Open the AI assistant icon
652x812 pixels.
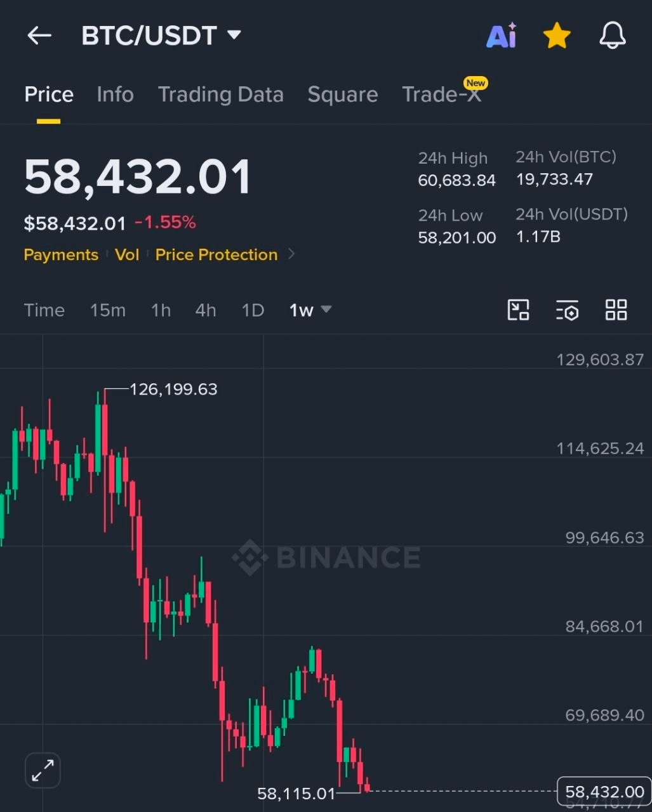(x=502, y=36)
